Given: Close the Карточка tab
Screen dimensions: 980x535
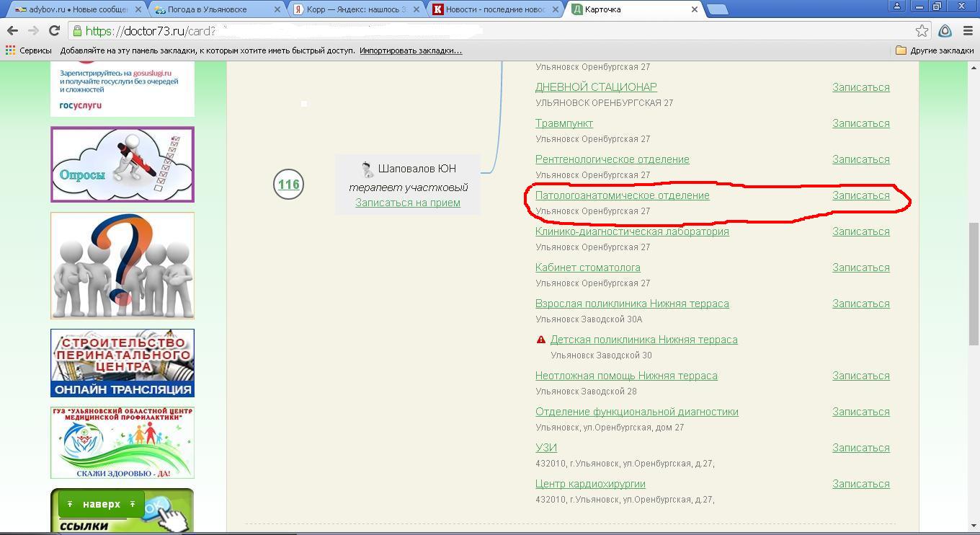Looking at the screenshot, I should click(x=694, y=9).
